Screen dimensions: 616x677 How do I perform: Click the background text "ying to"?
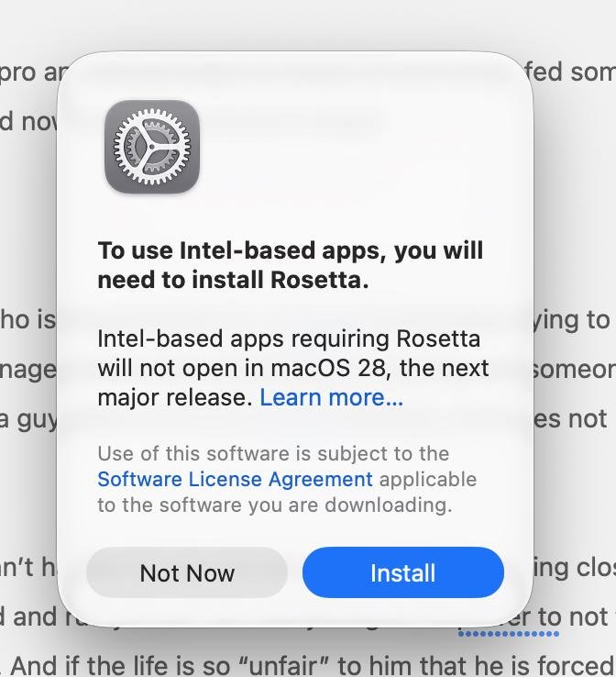pyautogui.click(x=572, y=321)
